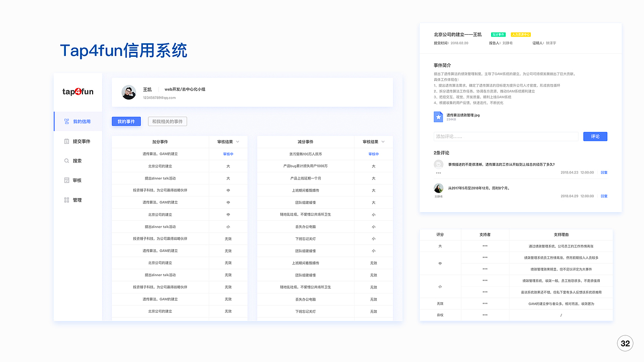The height and width of the screenshot is (362, 644).
Task: Click the tap4fun logo
Action: [x=78, y=92]
